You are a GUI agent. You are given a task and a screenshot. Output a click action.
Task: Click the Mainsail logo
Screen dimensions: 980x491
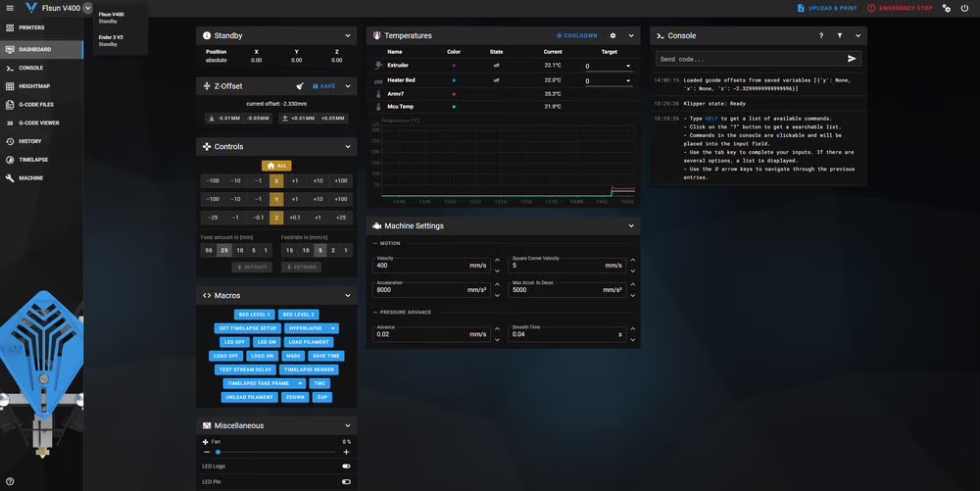click(x=30, y=8)
